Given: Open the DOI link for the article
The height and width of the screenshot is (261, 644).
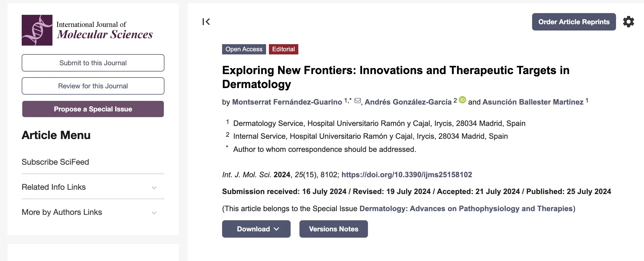Looking at the screenshot, I should point(406,175).
